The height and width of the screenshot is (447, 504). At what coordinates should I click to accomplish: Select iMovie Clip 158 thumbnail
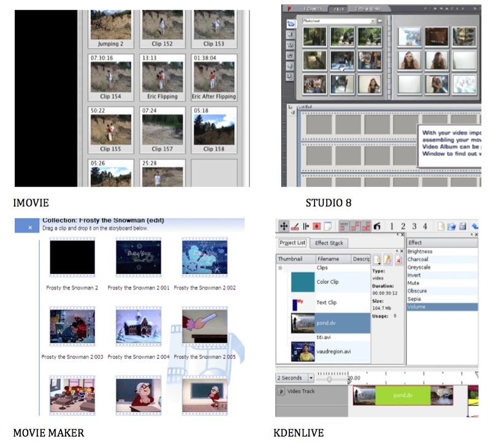click(214, 130)
